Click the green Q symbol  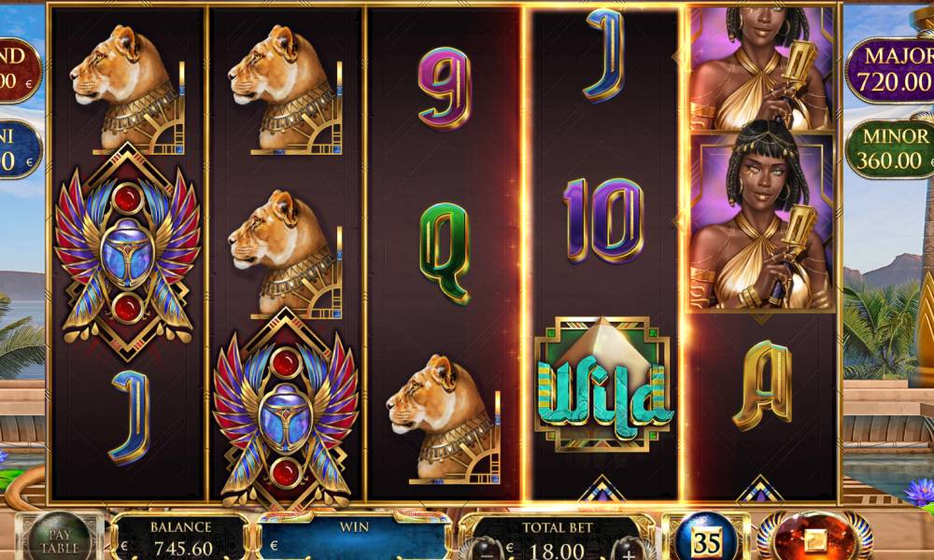445,252
